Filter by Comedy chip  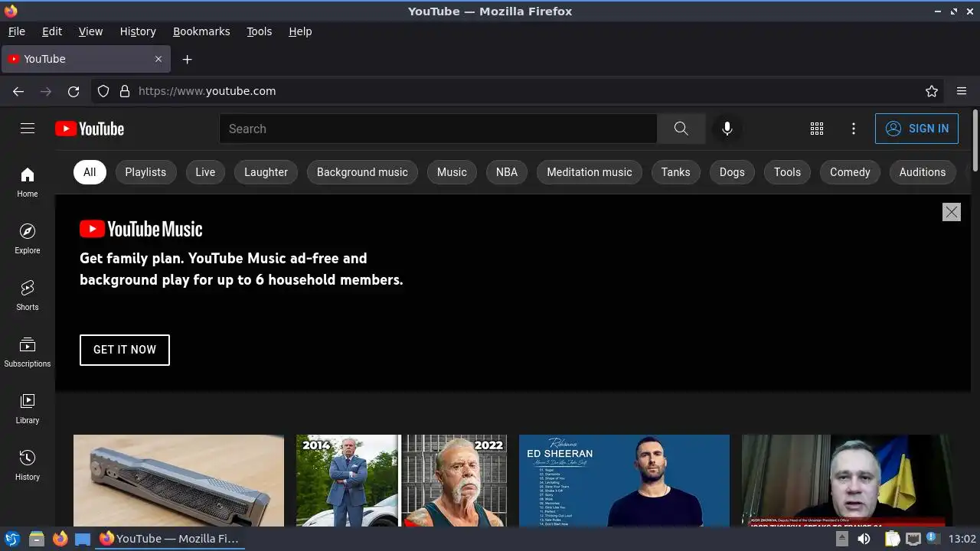pos(850,172)
